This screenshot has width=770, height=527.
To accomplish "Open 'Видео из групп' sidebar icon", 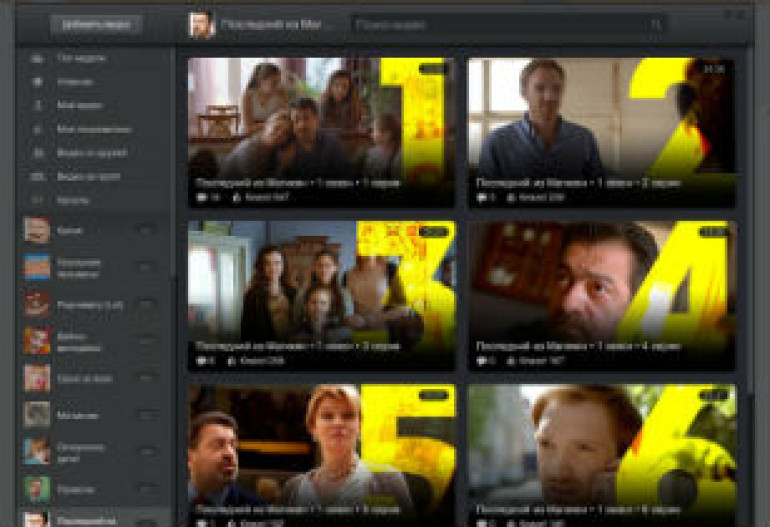I will (x=38, y=176).
